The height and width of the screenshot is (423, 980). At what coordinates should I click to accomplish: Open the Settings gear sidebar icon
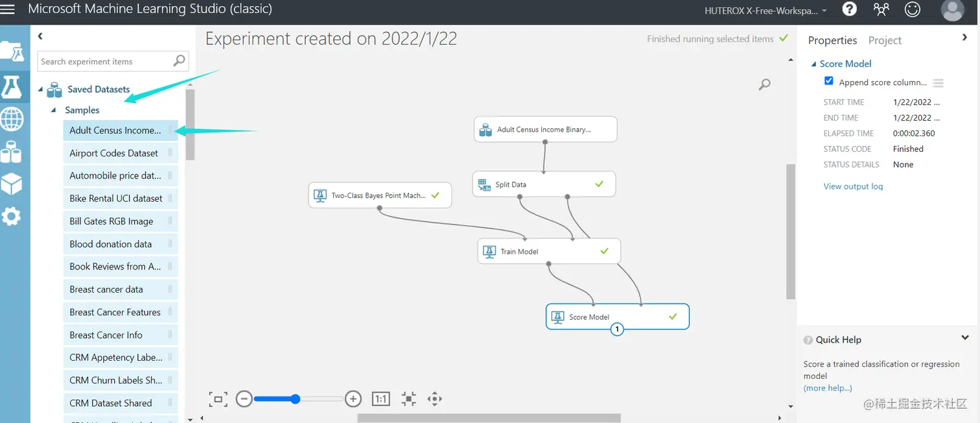tap(11, 217)
